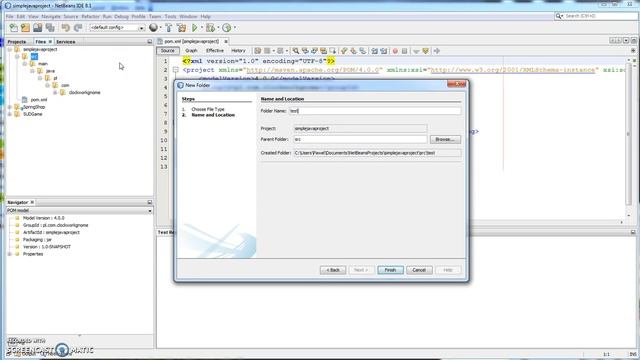Click the Open Project toolbar icon
Viewport: 640px width, 360px height.
click(x=38, y=28)
